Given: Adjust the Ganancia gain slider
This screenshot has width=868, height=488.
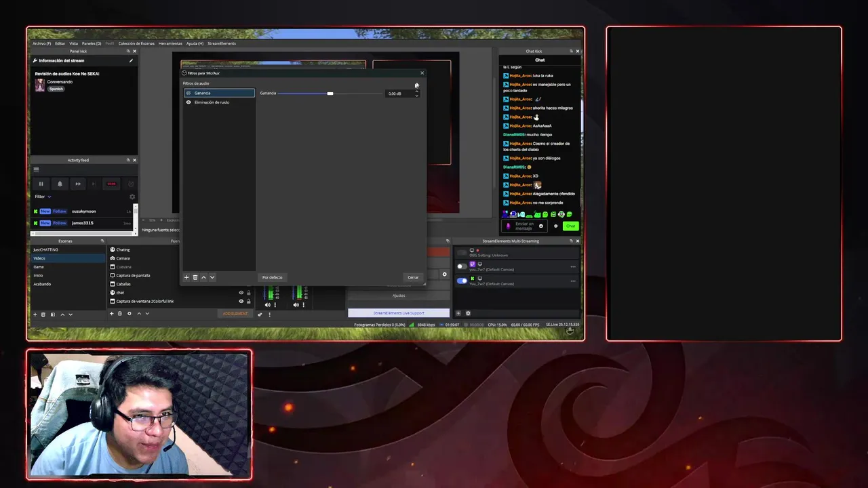Looking at the screenshot, I should pos(330,94).
